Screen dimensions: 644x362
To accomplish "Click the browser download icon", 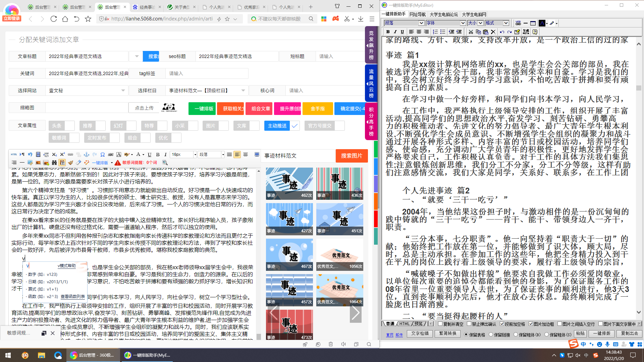I will pos(361,19).
